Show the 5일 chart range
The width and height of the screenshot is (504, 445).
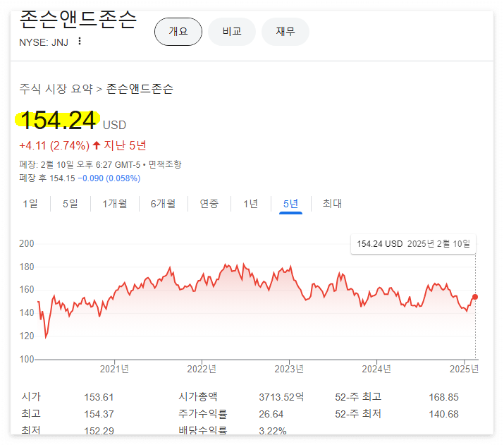click(x=70, y=204)
